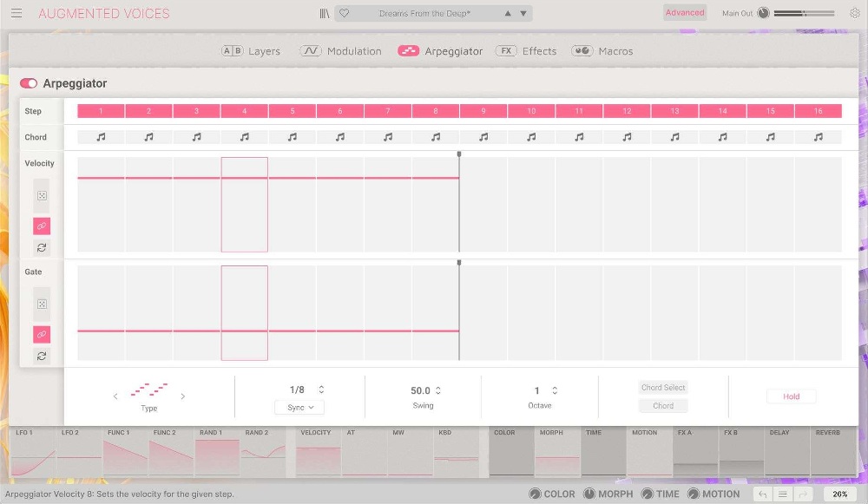Toggle the Gate link mode
The height and width of the screenshot is (504, 868).
(40, 334)
